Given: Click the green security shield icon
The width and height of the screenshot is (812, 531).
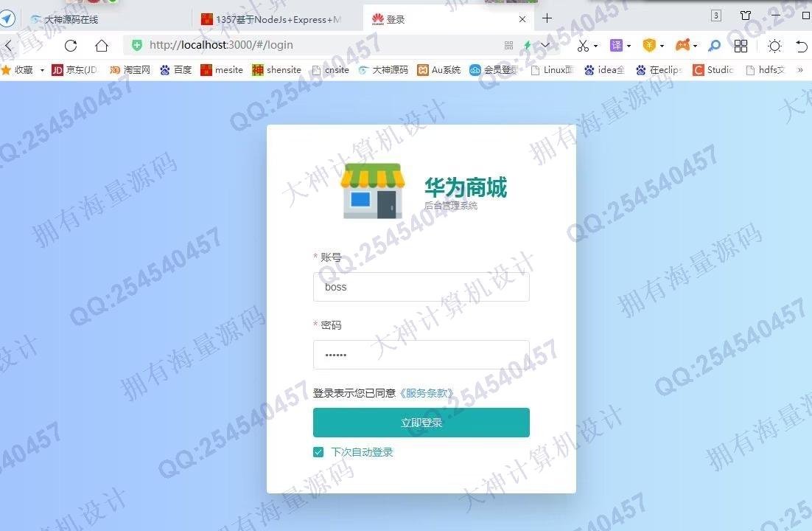Looking at the screenshot, I should tap(137, 45).
